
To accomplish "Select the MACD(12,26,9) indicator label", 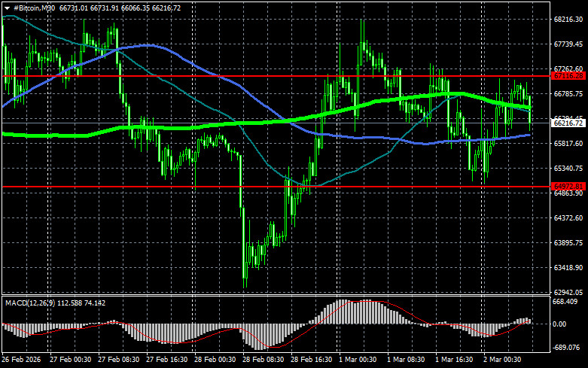I will pos(29,303).
